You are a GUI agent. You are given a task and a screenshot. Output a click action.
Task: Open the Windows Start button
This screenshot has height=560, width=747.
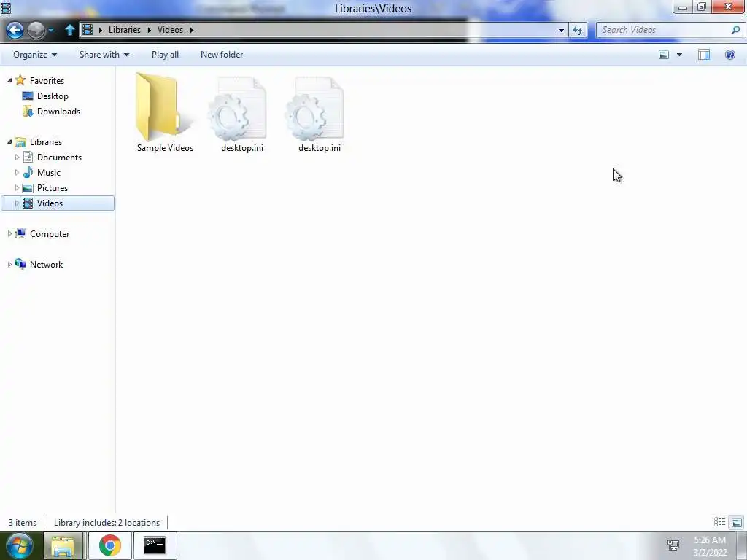(20, 545)
